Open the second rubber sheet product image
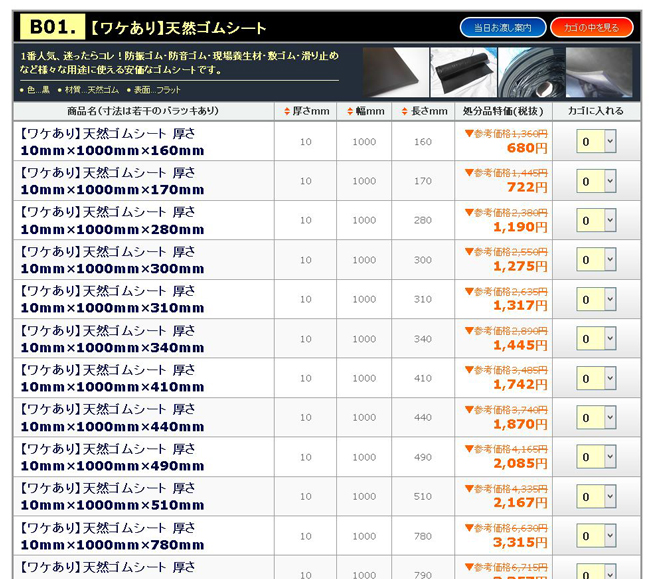The width and height of the screenshot is (650, 579). [x=463, y=72]
